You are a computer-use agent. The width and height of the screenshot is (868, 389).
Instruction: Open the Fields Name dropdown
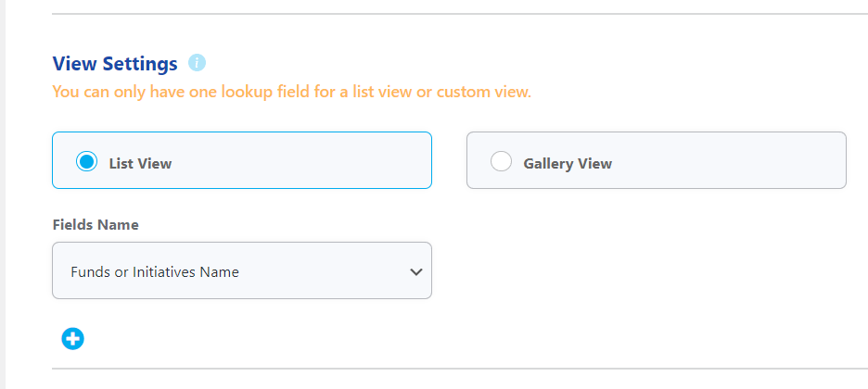242,270
